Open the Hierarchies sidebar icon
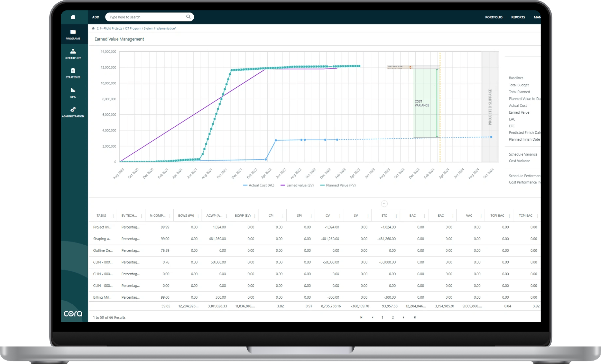 (x=73, y=51)
